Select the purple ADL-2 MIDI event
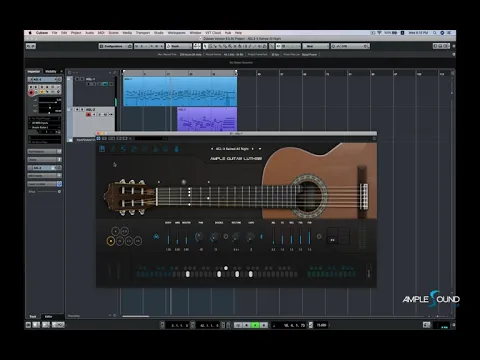 [x=207, y=119]
